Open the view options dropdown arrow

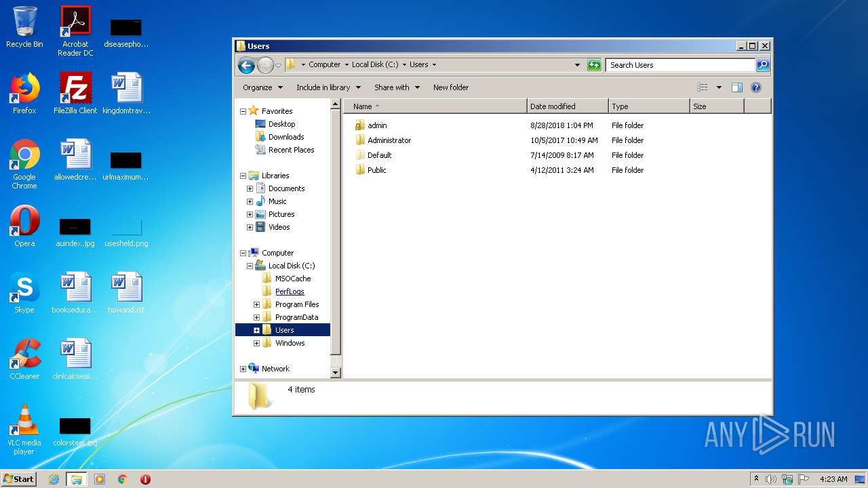coord(719,87)
